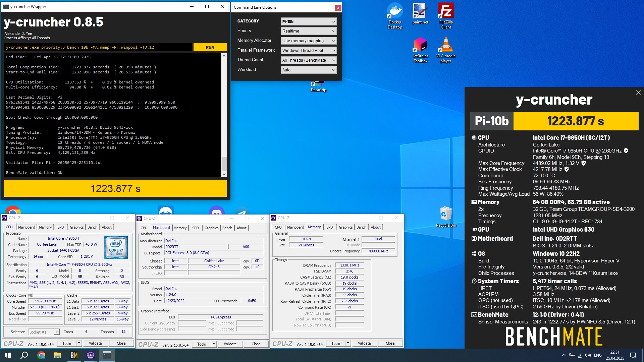
Task: Switch to y-cruncher console taskbar icon
Action: click(x=107, y=355)
